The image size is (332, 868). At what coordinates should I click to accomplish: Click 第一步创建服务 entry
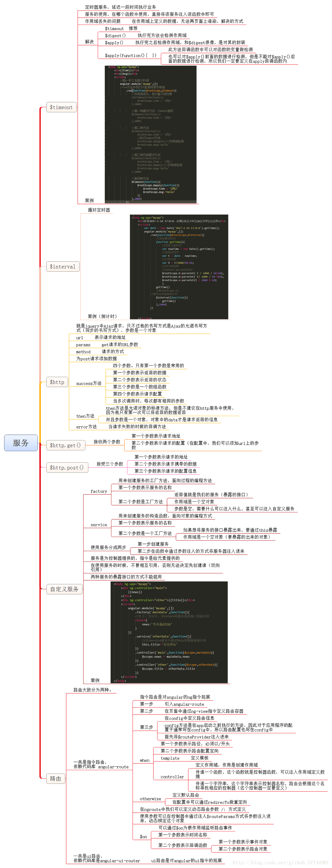tap(153, 544)
